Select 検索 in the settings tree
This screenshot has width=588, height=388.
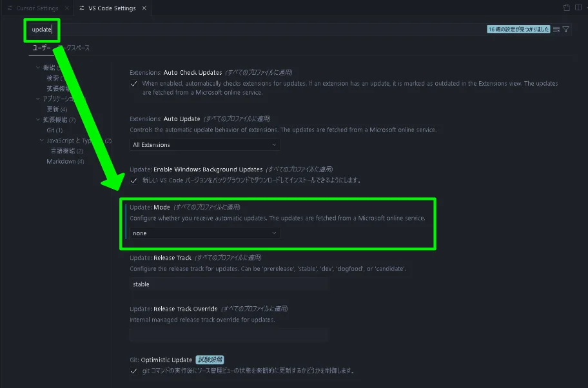[55, 78]
